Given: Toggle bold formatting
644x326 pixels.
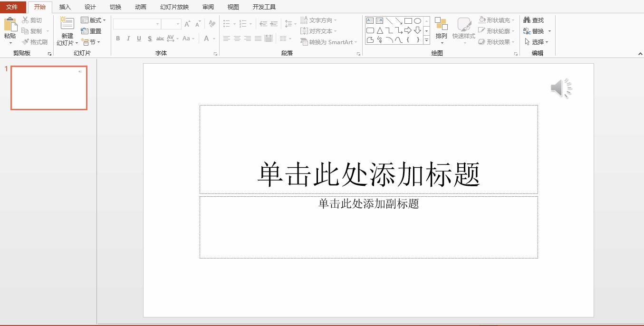Looking at the screenshot, I should (x=118, y=38).
